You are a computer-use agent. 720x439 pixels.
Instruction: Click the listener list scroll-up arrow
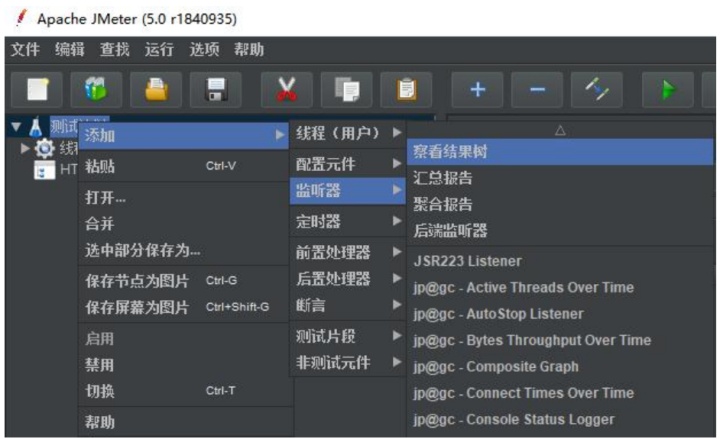coord(560,130)
